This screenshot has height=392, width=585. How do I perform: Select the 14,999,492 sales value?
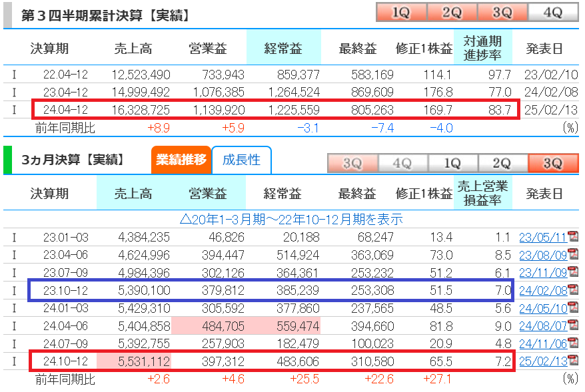point(141,92)
